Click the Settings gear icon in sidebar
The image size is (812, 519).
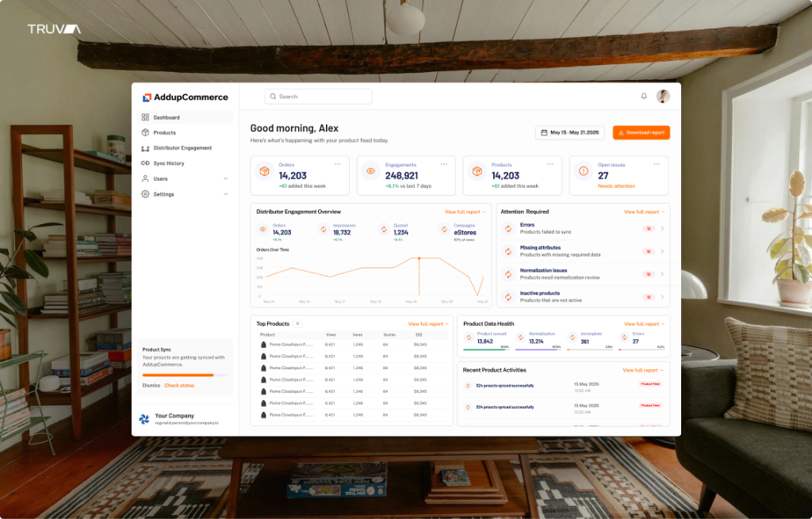pos(145,194)
